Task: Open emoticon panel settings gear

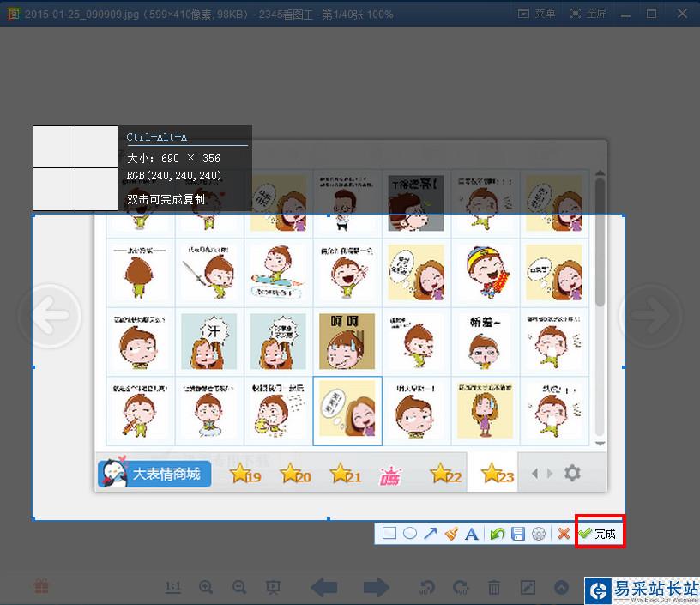Action: (572, 473)
